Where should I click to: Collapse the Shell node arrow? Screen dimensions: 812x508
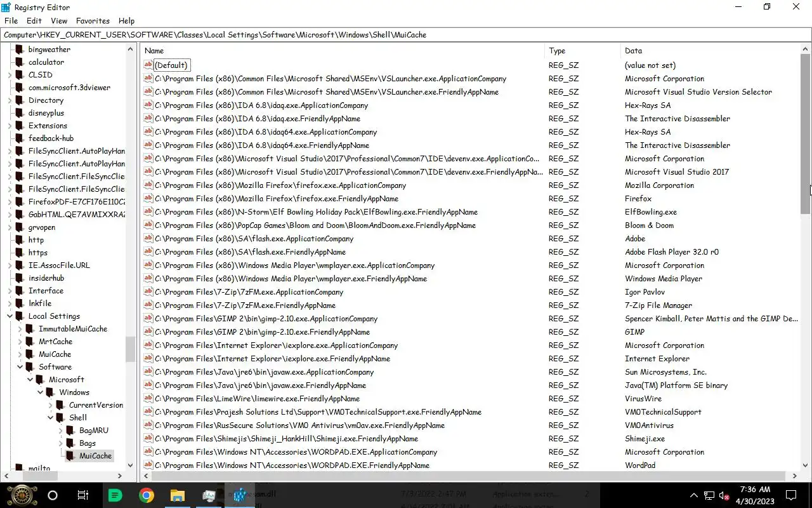click(x=50, y=418)
